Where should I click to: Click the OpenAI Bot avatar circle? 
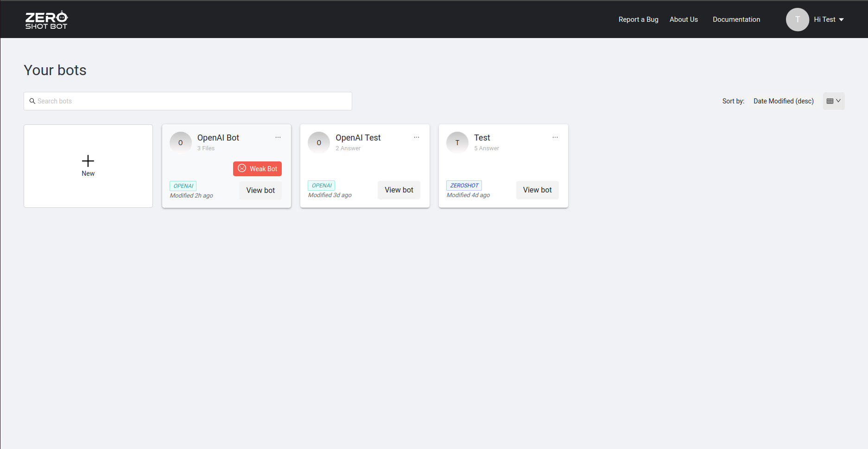(180, 143)
